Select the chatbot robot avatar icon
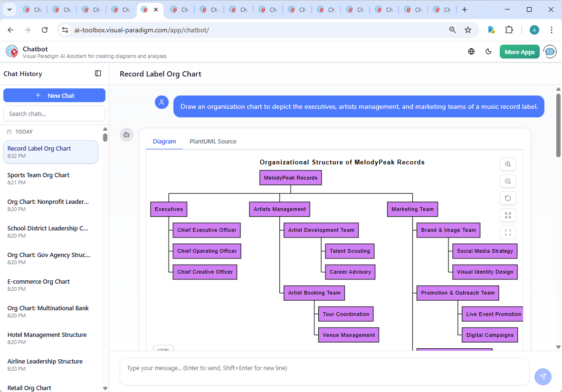Image resolution: width=562 pixels, height=392 pixels. point(550,51)
